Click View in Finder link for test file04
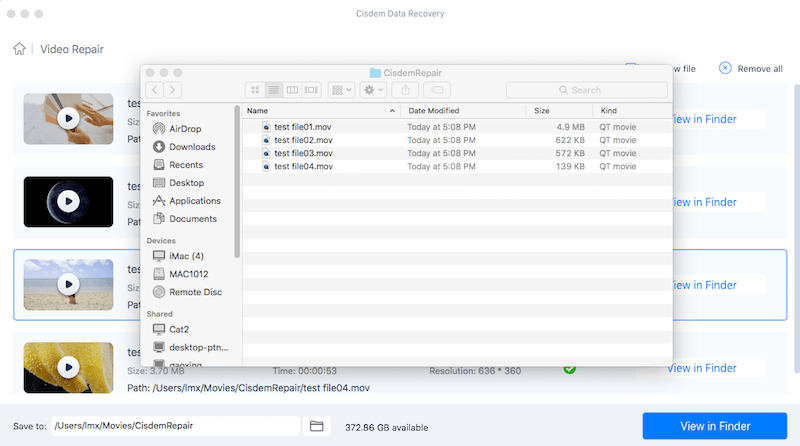The width and height of the screenshot is (800, 446). [x=703, y=368]
